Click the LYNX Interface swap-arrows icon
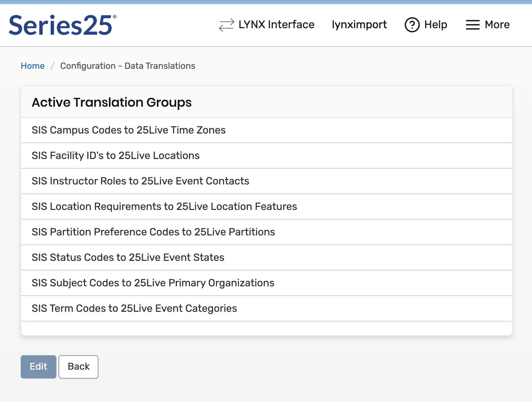This screenshot has height=402, width=532. point(226,25)
